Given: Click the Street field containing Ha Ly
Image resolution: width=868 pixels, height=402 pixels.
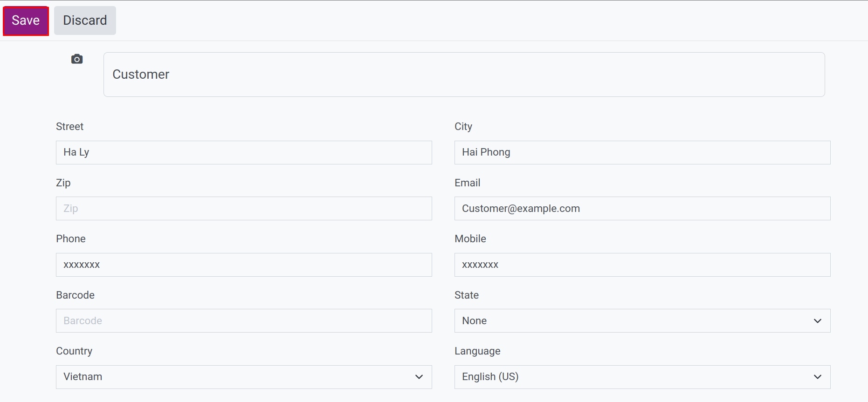Looking at the screenshot, I should pos(244,152).
